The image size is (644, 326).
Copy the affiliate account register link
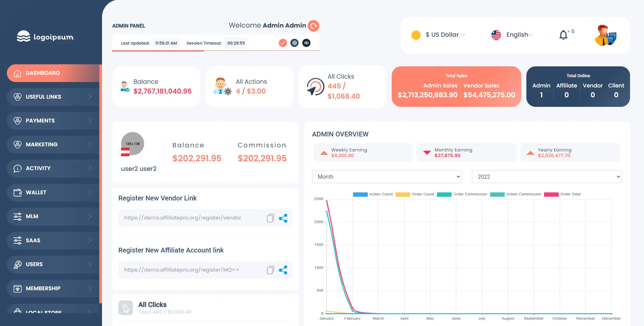pyautogui.click(x=270, y=270)
